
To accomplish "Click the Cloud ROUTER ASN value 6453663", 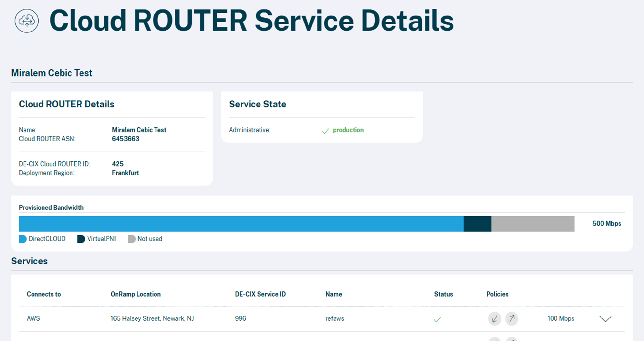I will (x=126, y=139).
